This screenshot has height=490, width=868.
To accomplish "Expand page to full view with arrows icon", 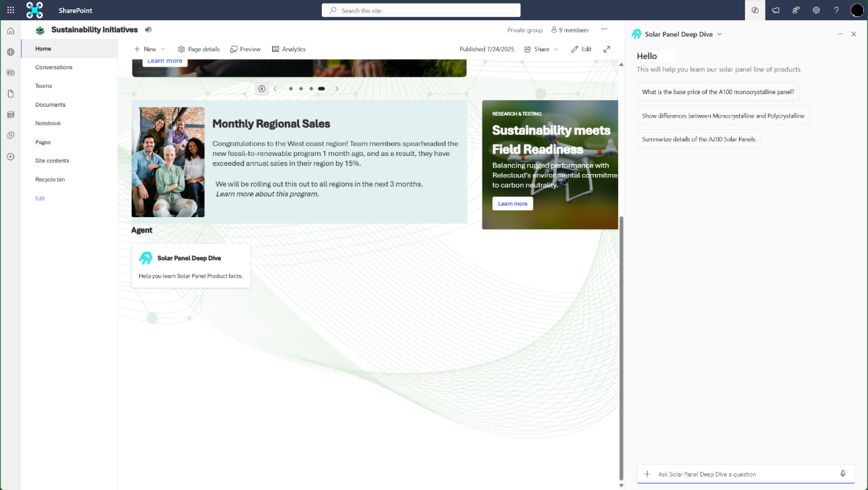I will 607,49.
